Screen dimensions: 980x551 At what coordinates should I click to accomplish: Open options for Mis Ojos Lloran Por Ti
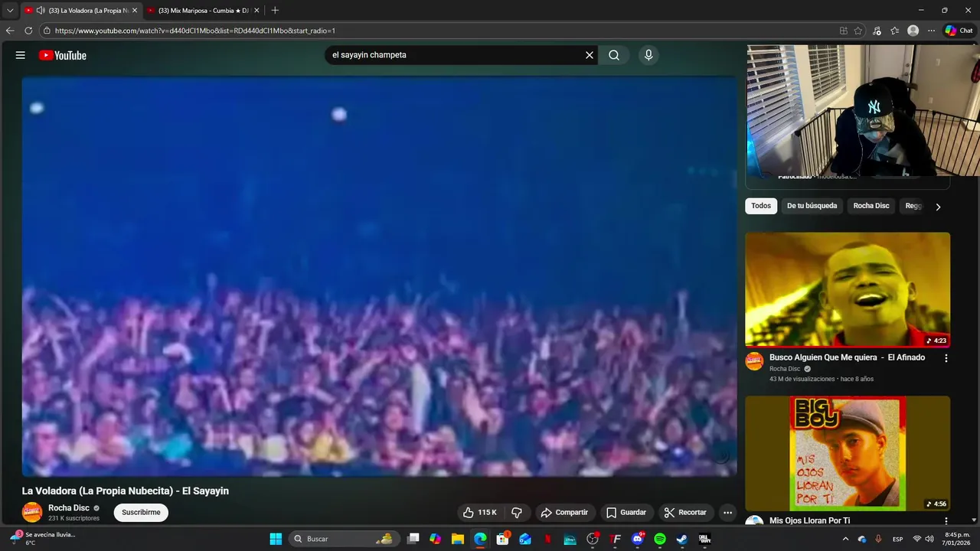946,521
